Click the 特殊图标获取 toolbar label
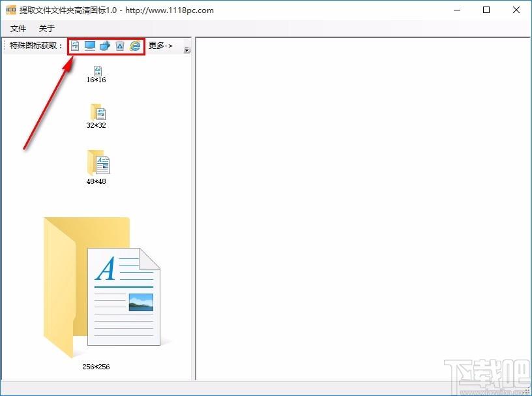Image resolution: width=532 pixels, height=396 pixels. 37,46
